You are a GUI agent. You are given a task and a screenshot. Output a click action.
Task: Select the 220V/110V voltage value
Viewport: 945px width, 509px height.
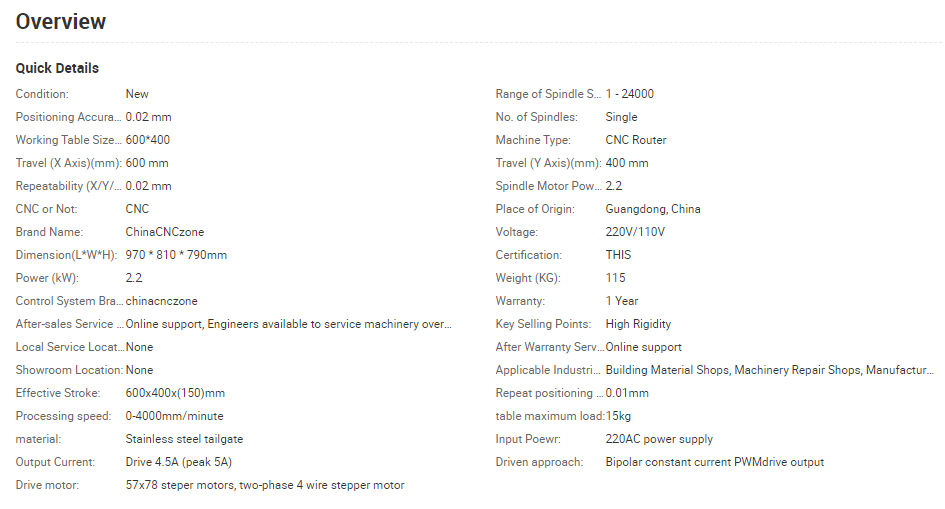[635, 232]
